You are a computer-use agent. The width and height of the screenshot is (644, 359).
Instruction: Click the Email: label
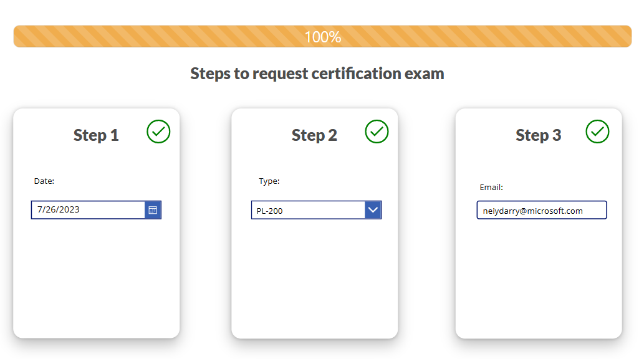[x=491, y=188]
